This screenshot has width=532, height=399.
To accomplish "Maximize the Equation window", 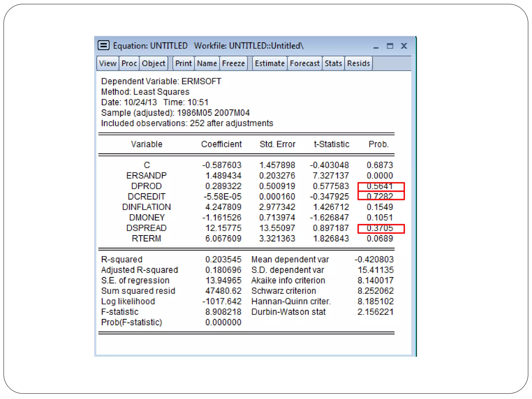I will tap(390, 46).
